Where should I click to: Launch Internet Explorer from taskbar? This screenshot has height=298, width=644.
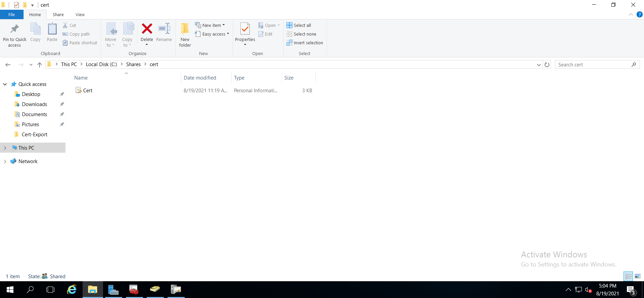point(72,289)
